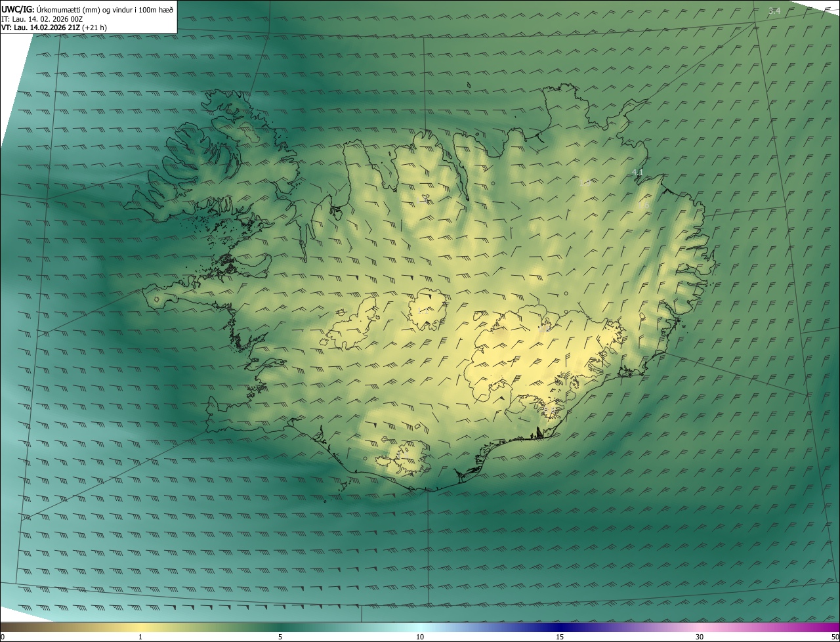Click the faint '1.6' value label in east Iceland
Image resolution: width=840 pixels, height=642 pixels.
tap(643, 205)
